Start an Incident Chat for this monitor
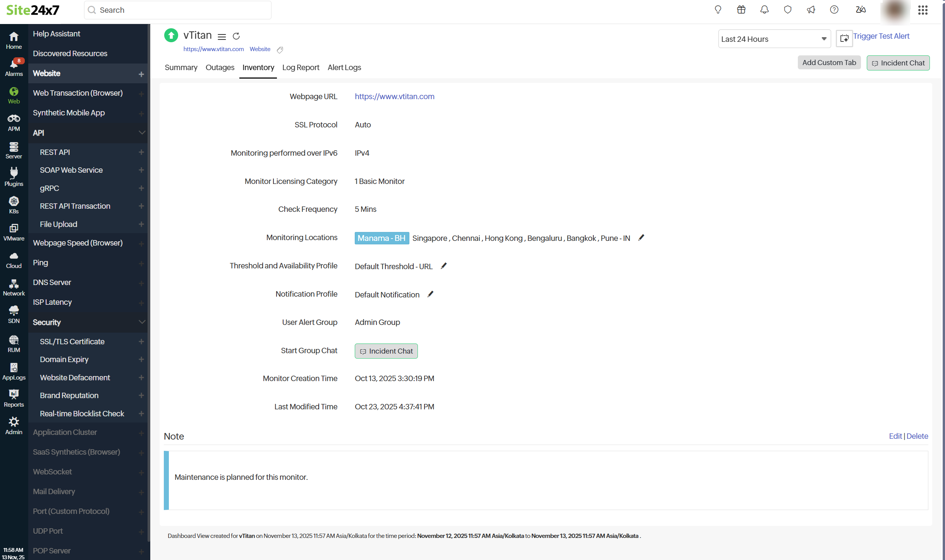 (386, 351)
